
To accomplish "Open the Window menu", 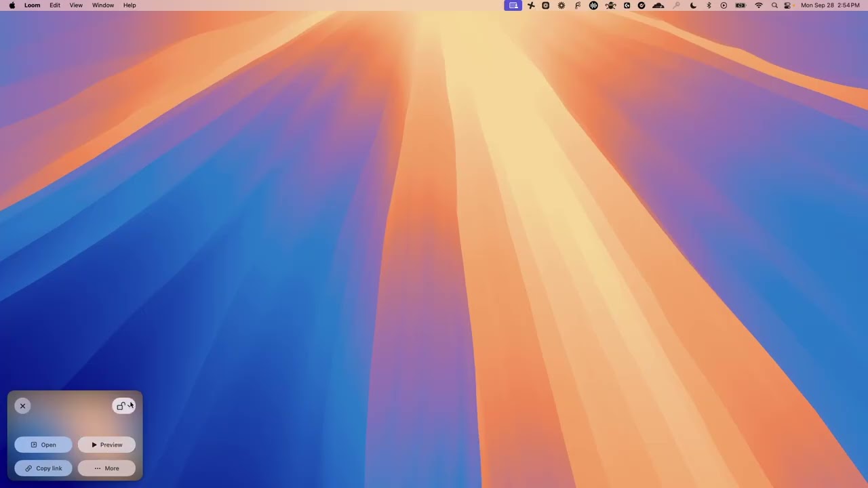I will click(103, 5).
